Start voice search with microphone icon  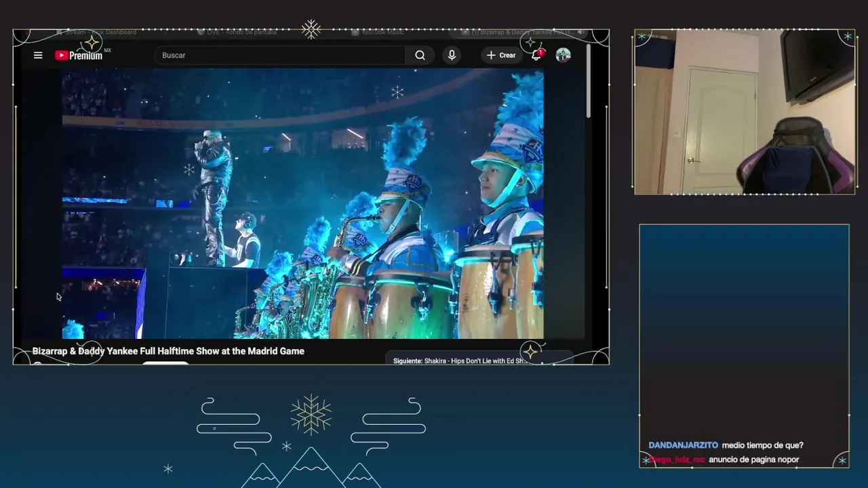pyautogui.click(x=452, y=56)
